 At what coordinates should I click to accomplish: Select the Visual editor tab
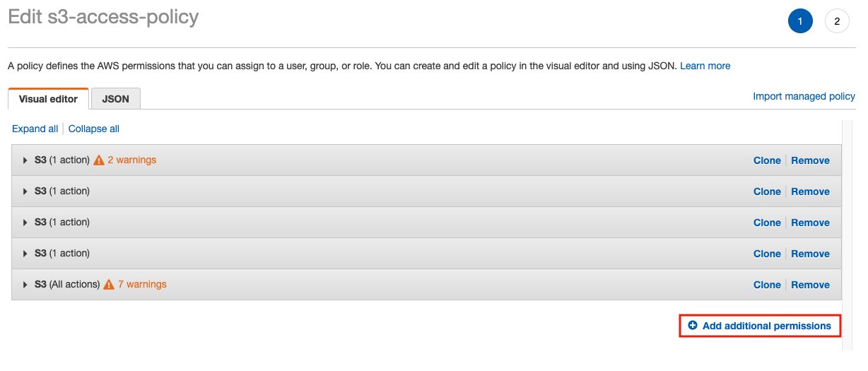pos(48,99)
